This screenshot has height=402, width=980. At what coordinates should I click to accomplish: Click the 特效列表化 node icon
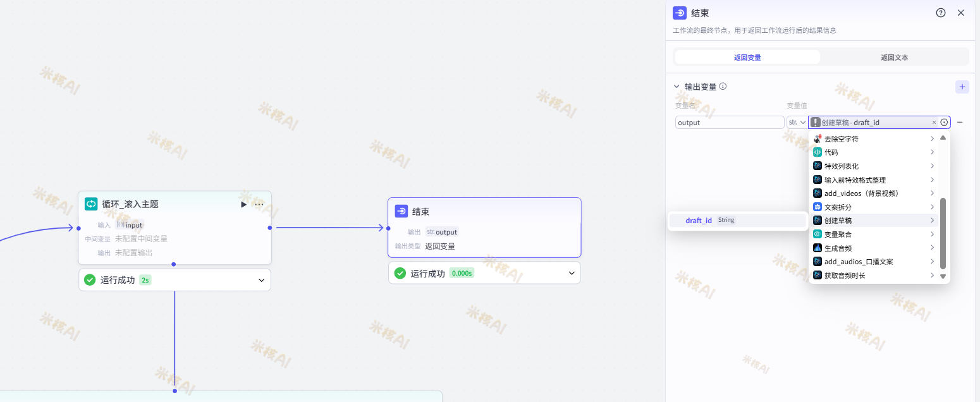pyautogui.click(x=818, y=166)
